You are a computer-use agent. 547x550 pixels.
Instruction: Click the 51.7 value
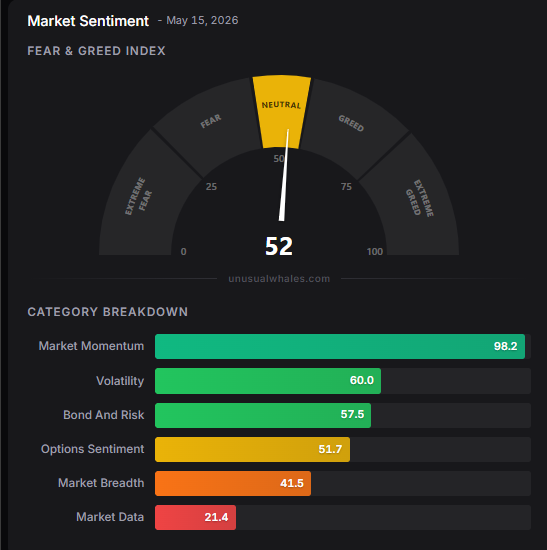pos(330,449)
